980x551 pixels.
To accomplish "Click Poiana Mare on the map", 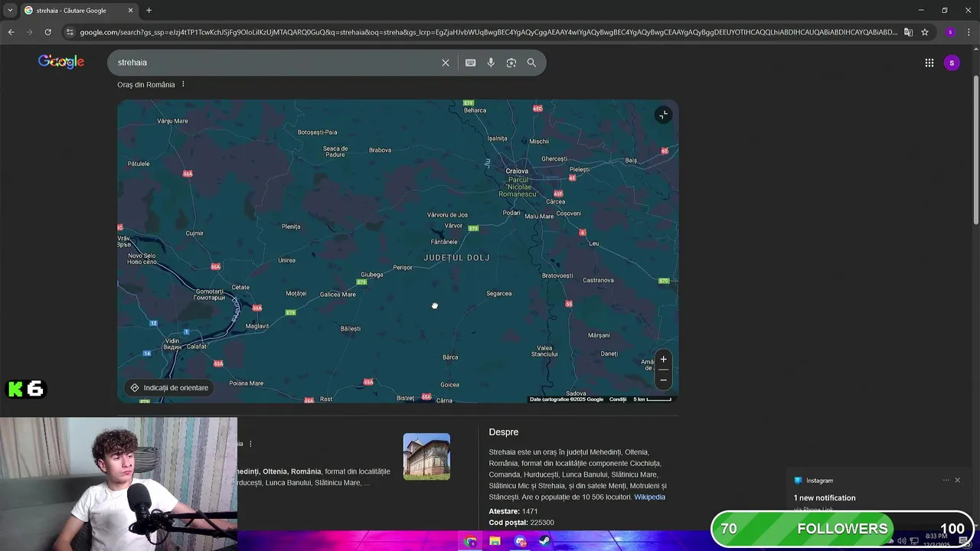I will (247, 383).
